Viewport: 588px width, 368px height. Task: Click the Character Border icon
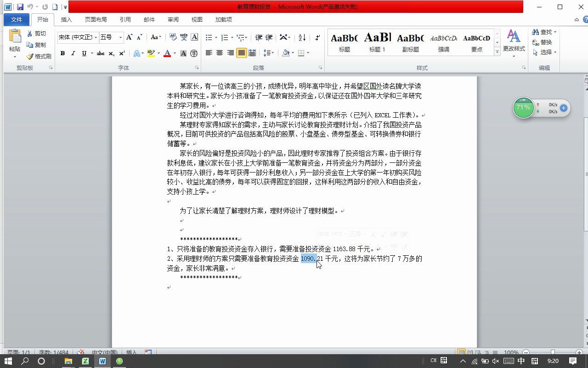click(194, 37)
